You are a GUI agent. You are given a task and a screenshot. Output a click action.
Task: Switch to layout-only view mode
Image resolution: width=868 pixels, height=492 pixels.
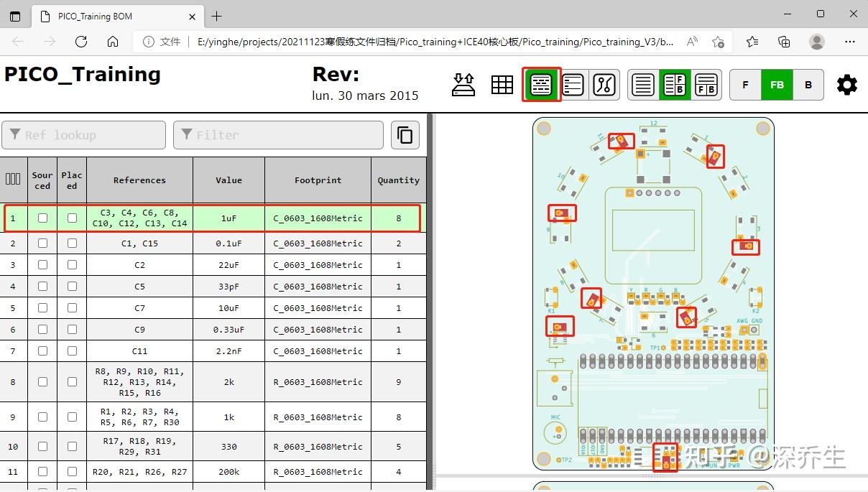[604, 85]
